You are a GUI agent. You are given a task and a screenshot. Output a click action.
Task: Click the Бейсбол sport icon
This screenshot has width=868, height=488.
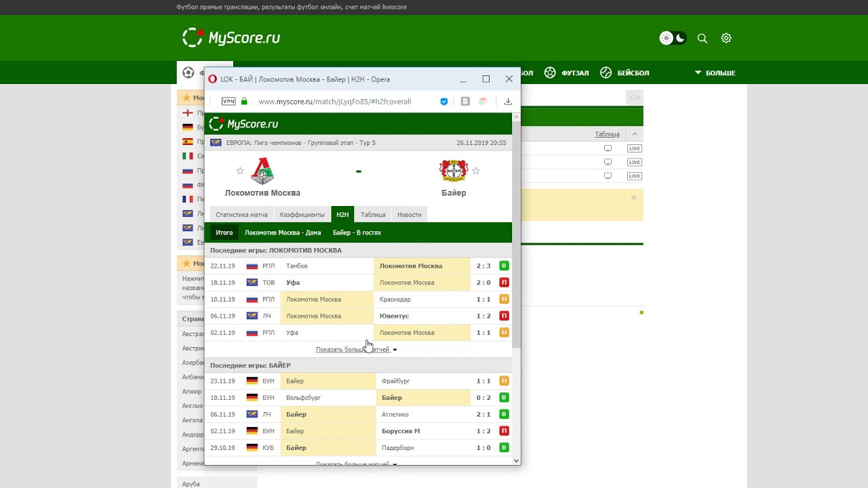606,73
